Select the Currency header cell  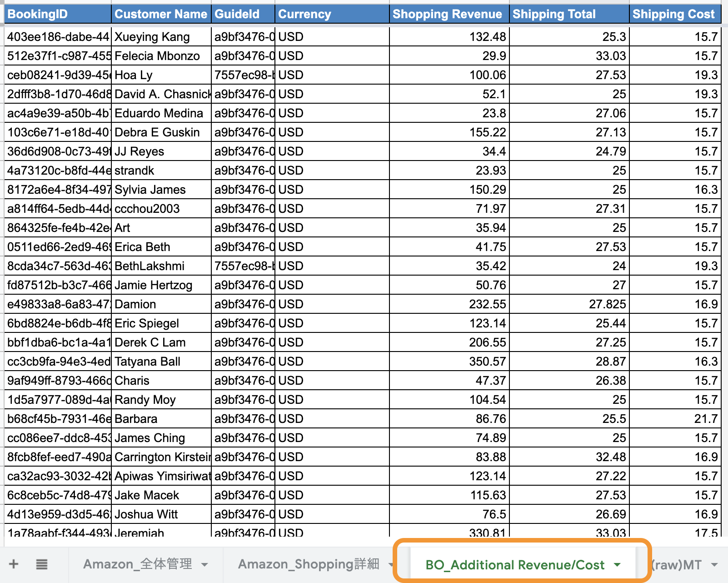click(332, 14)
